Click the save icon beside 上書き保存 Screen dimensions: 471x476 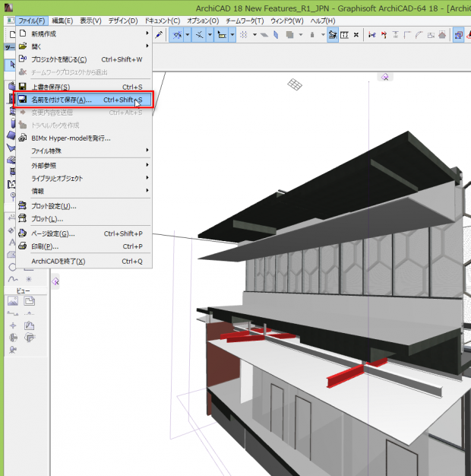click(x=22, y=87)
